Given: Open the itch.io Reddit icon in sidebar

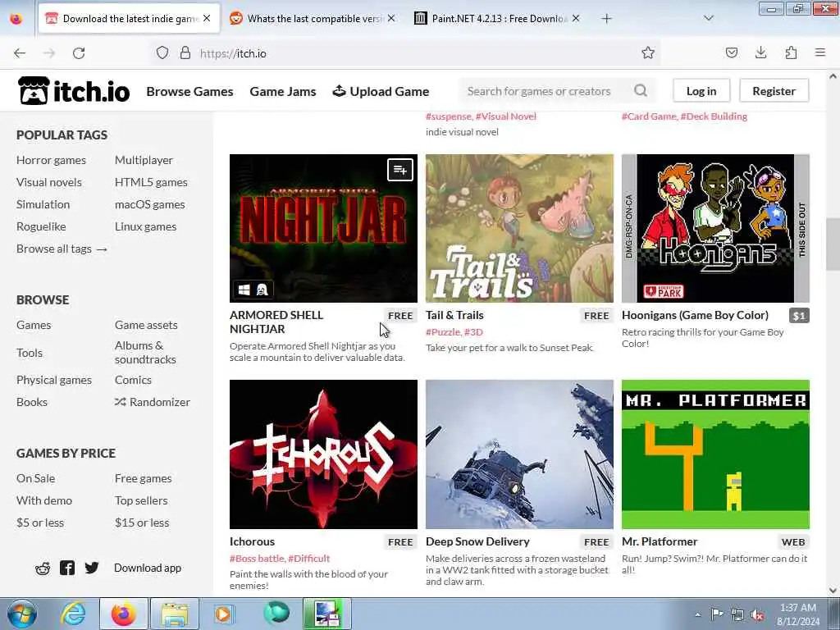Looking at the screenshot, I should [43, 568].
